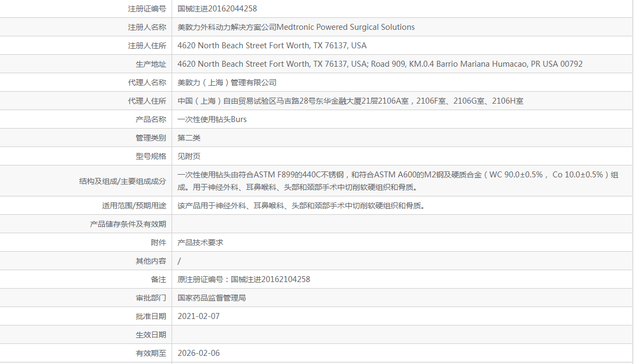Click the 附件 label
The image size is (637, 364).
pyautogui.click(x=159, y=242)
